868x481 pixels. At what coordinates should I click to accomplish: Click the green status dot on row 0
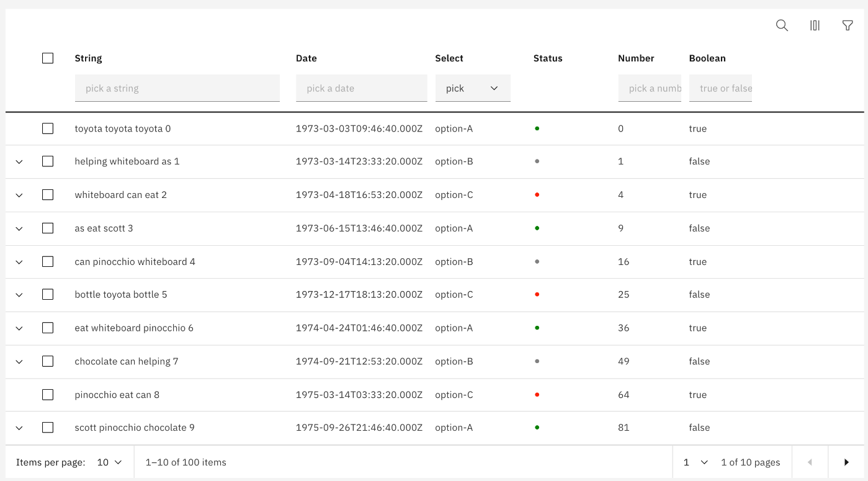[x=537, y=128]
